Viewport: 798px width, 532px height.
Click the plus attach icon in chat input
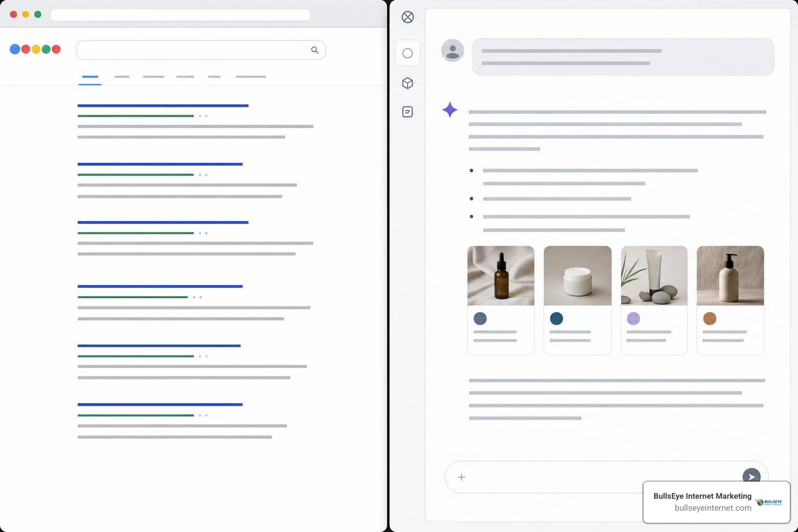point(461,477)
